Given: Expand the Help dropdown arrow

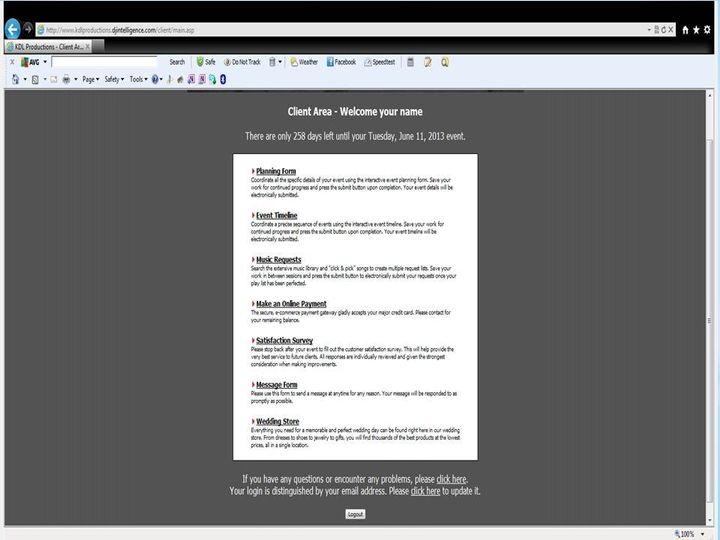Looking at the screenshot, I should tap(161, 79).
